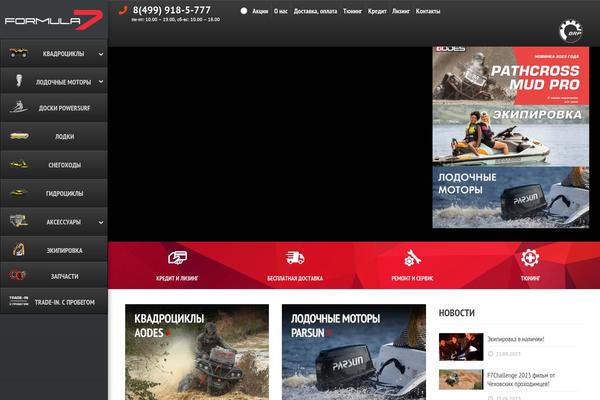Click the orange phone handset icon

pyautogui.click(x=123, y=10)
